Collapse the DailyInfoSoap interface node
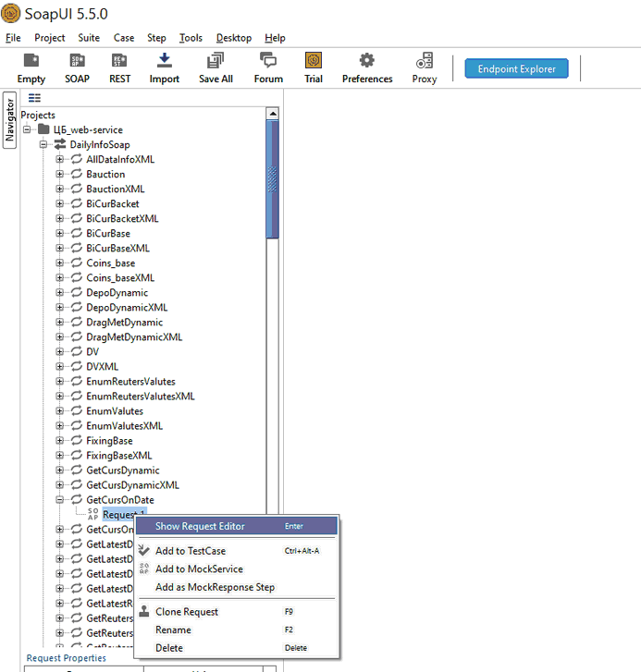This screenshot has width=641, height=672. pos(43,144)
